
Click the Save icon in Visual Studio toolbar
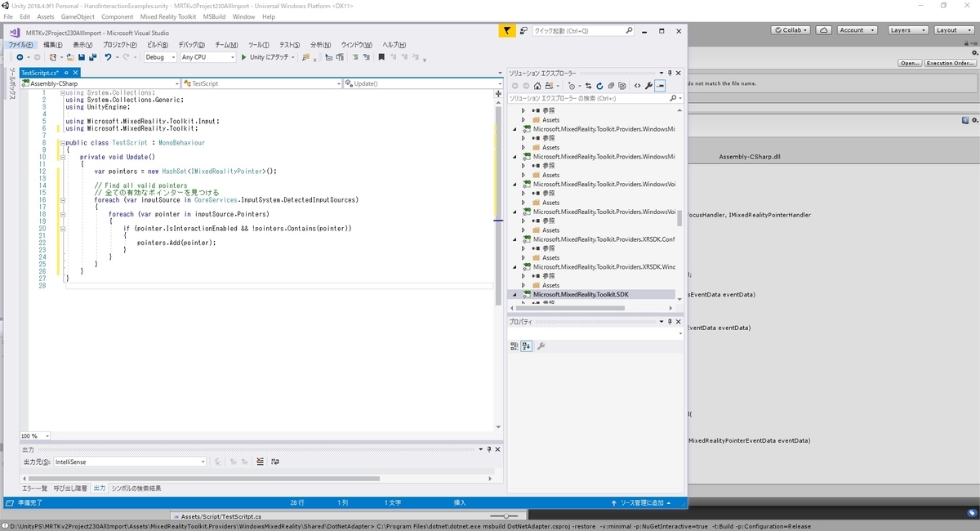pos(82,57)
